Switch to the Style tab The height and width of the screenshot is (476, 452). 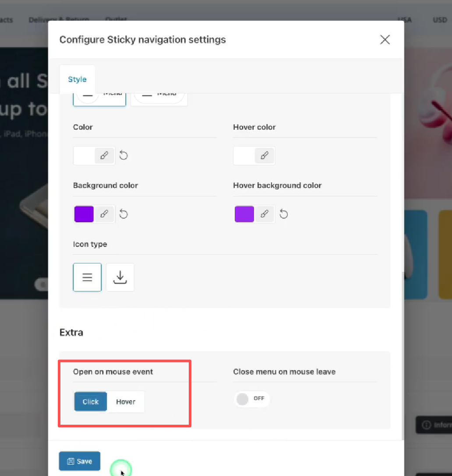[77, 79]
